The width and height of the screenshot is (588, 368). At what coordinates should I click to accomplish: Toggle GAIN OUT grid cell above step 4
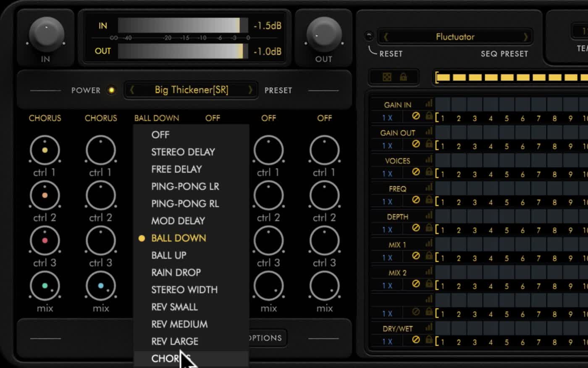491,132
